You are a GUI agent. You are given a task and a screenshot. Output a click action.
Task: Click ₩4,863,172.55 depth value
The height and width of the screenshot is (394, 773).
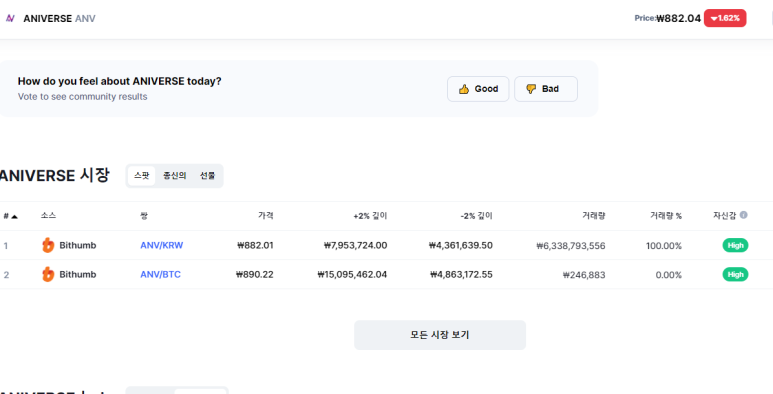pos(461,274)
